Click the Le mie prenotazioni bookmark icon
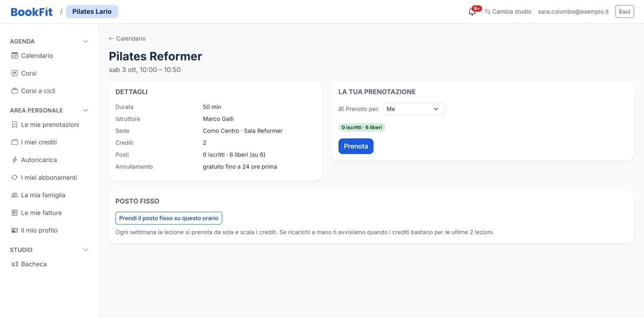644x318 pixels. (14, 124)
